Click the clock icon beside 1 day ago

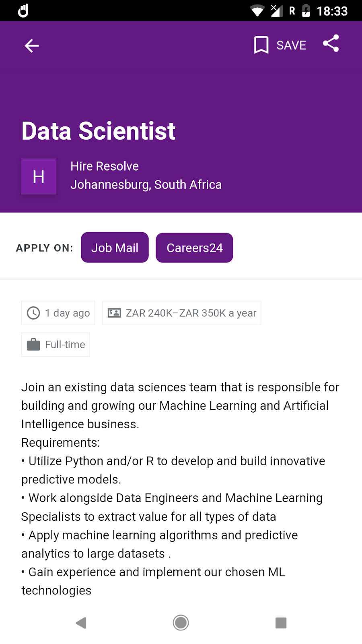(33, 313)
